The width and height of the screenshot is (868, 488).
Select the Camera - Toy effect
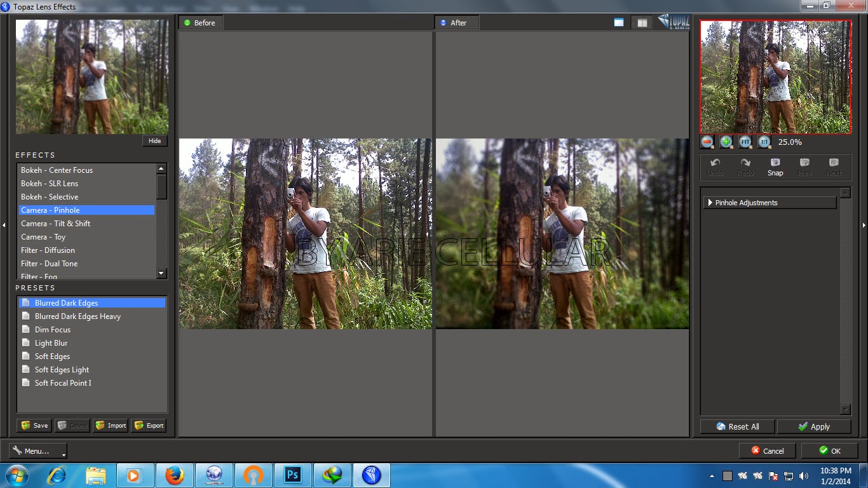tap(86, 237)
